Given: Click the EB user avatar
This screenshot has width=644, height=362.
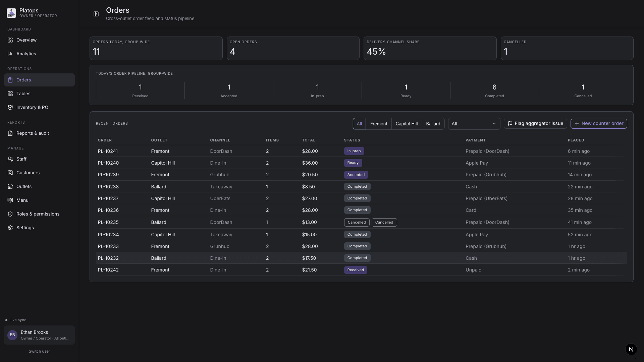Looking at the screenshot, I should tap(12, 335).
